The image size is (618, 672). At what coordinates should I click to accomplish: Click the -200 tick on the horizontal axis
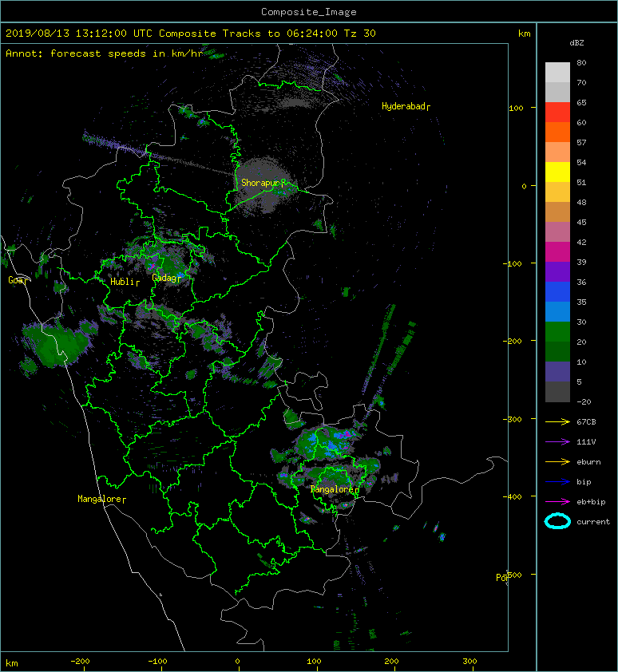pos(80,662)
